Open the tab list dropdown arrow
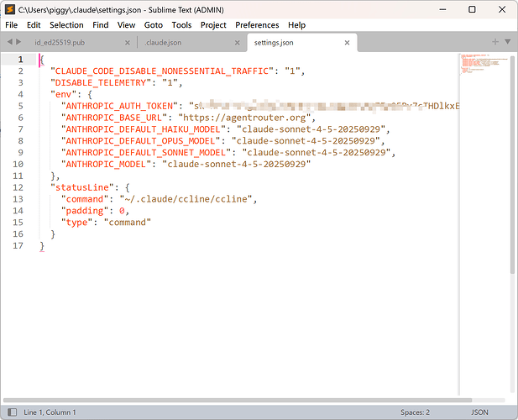Viewport: 518px width, 420px height. [x=508, y=42]
